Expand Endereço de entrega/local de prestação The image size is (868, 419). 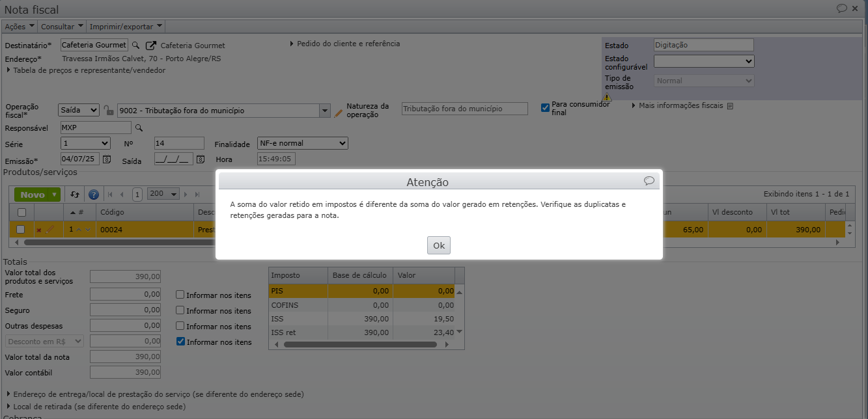tap(154, 394)
